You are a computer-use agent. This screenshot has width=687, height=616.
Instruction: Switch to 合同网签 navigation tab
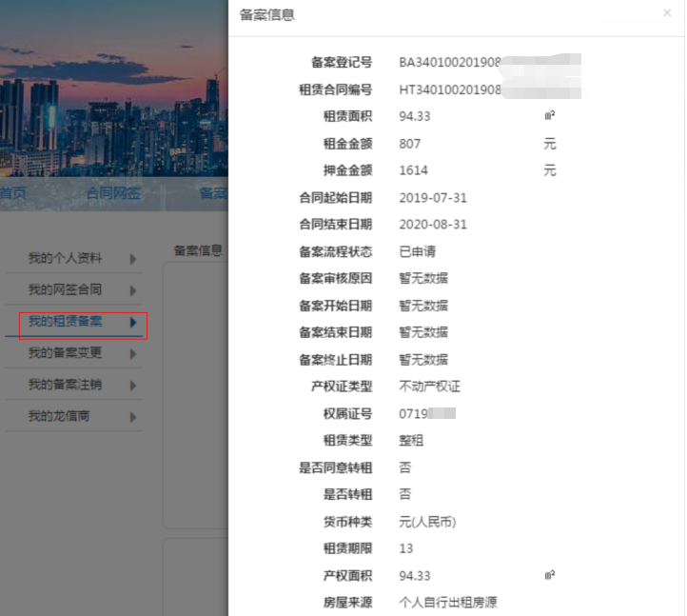point(113,193)
